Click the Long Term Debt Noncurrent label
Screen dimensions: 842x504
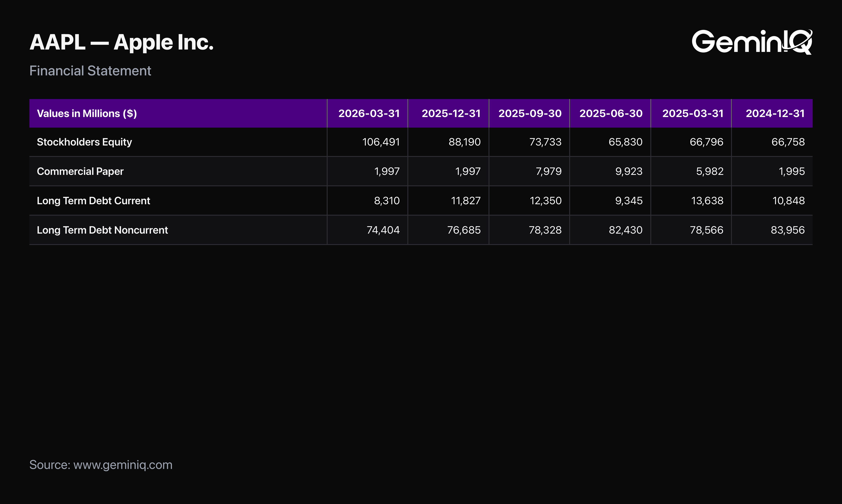pyautogui.click(x=102, y=230)
